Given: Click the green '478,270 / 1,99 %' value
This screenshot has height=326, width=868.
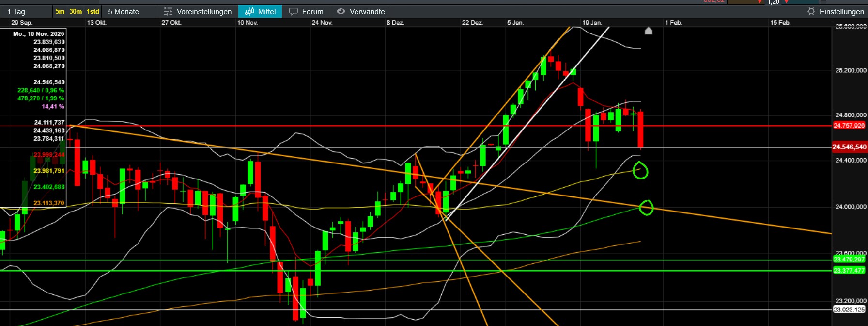Looking at the screenshot, I should tap(41, 98).
